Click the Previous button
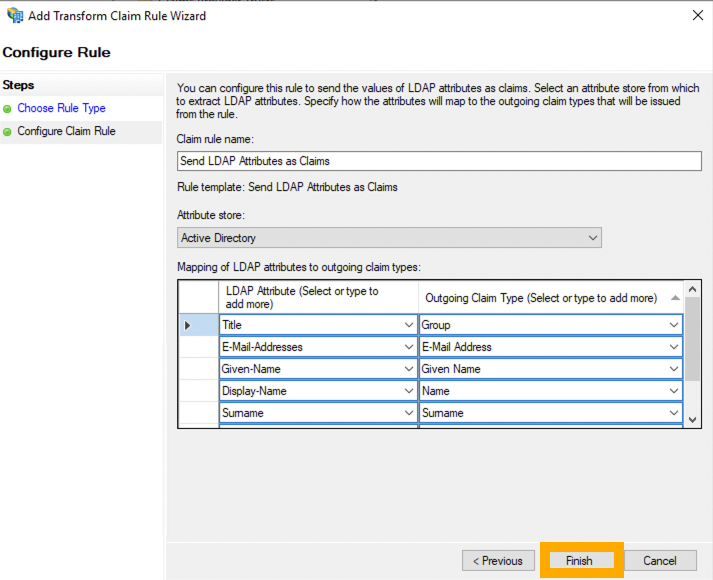 click(498, 561)
